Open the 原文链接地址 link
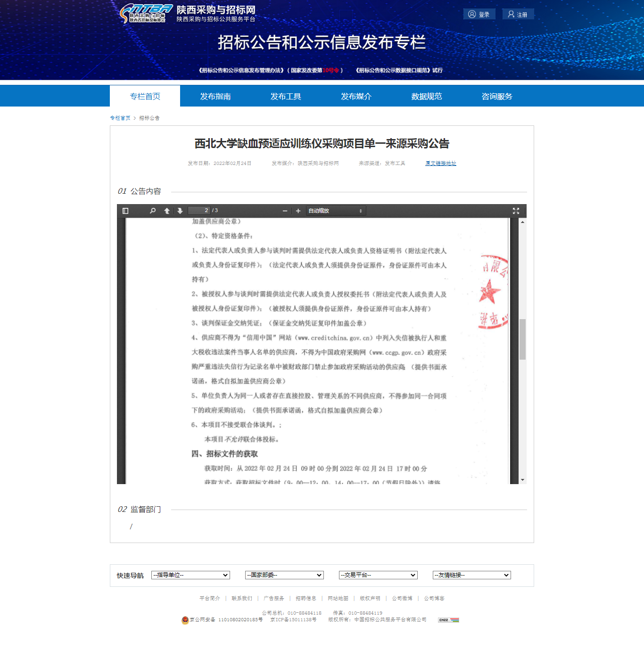This screenshot has width=644, height=667. point(441,163)
